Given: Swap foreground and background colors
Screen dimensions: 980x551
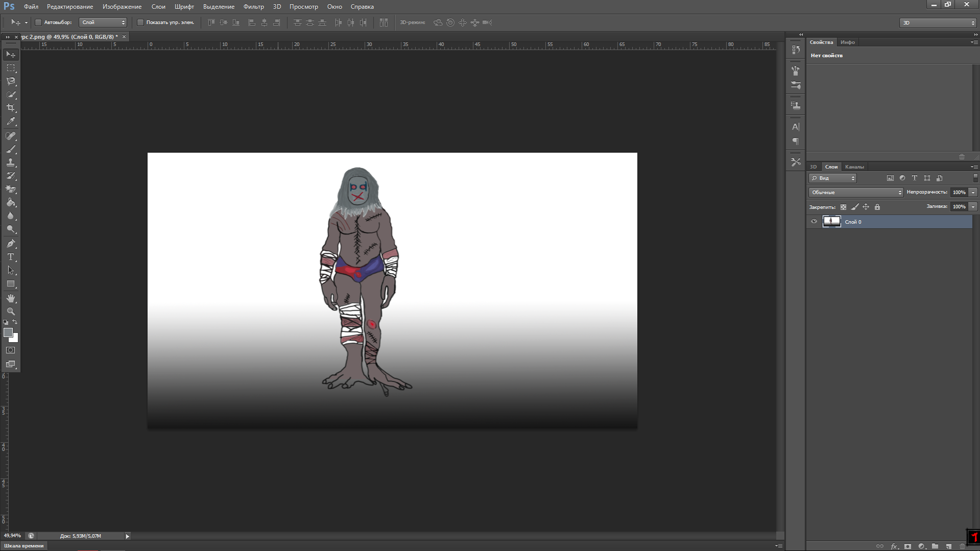Looking at the screenshot, I should point(15,322).
